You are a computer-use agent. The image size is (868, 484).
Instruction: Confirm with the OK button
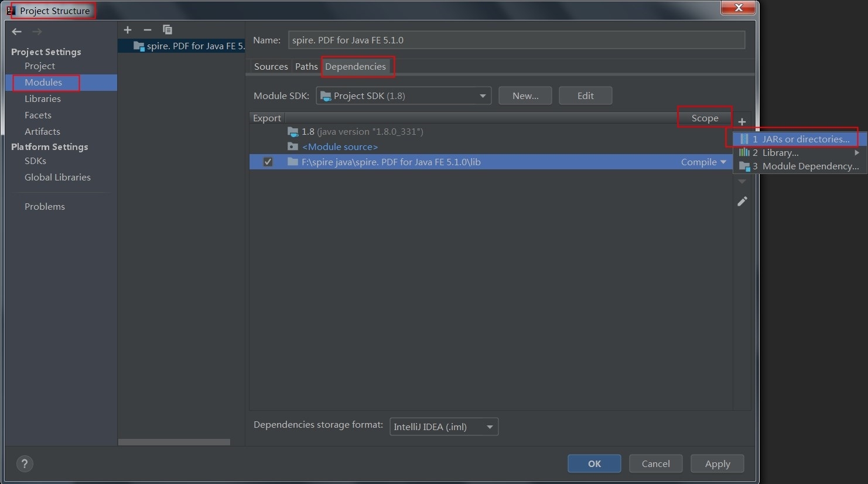point(594,463)
